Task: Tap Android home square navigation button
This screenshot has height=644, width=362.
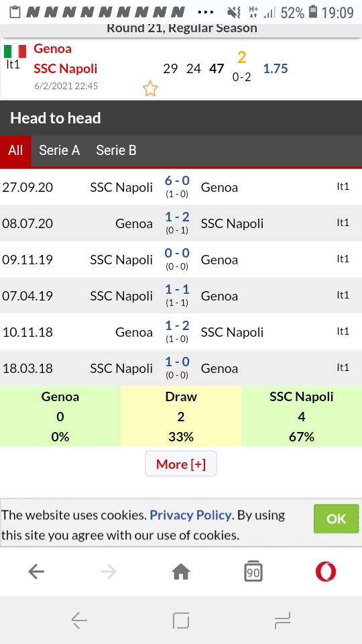Action: pos(181,620)
